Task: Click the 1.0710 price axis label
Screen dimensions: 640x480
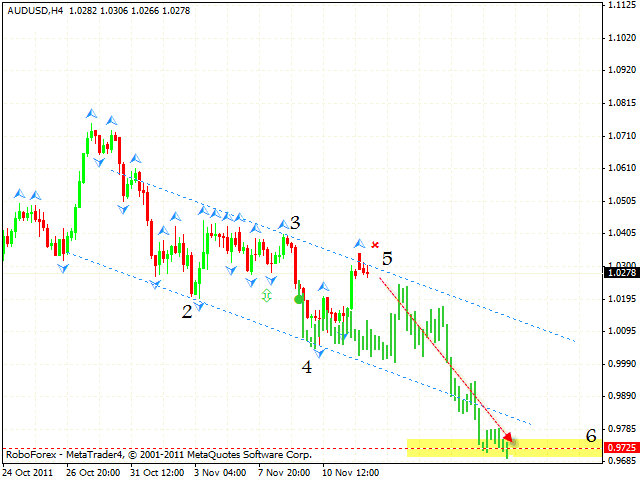Action: pyautogui.click(x=621, y=135)
